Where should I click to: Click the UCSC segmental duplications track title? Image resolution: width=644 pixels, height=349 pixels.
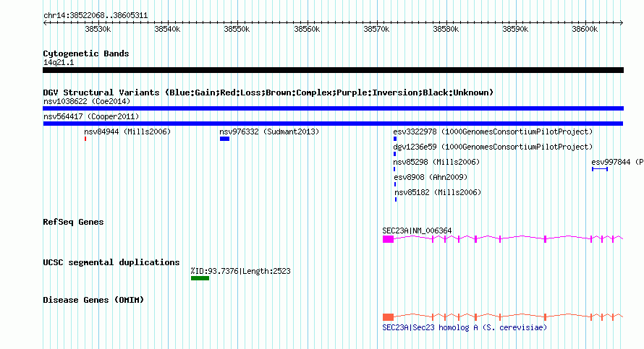click(x=111, y=262)
